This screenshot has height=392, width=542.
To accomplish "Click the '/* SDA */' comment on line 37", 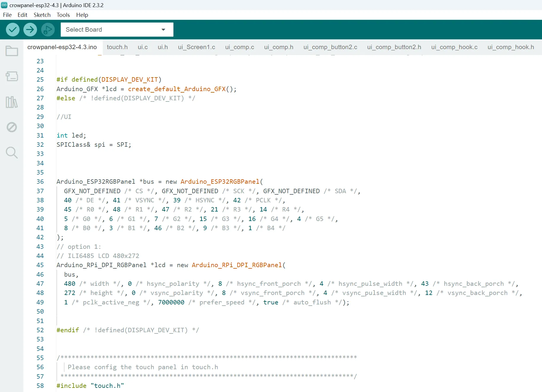I will point(340,191).
